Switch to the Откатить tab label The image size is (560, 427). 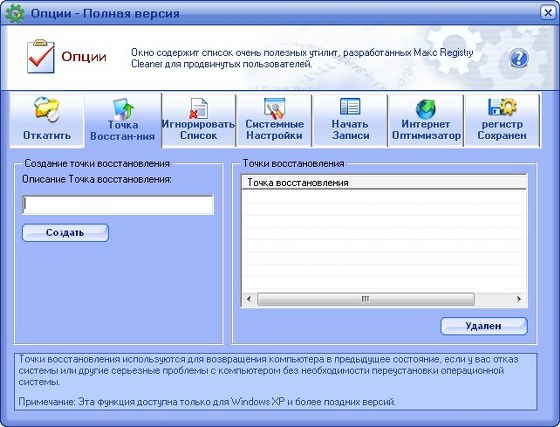coord(47,135)
